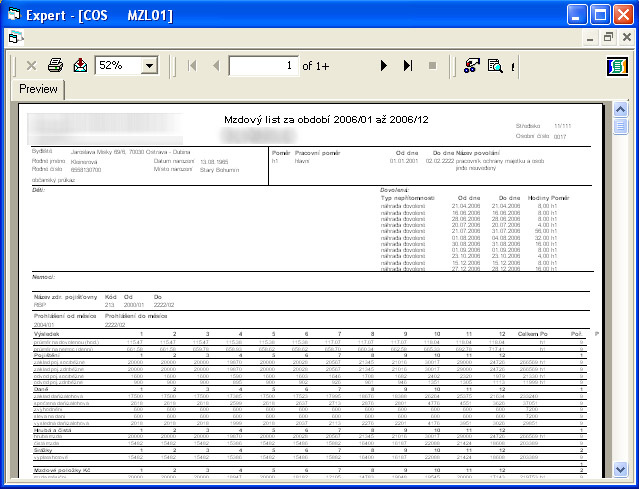Restore the inner document window
The height and width of the screenshot is (489, 639).
(608, 37)
